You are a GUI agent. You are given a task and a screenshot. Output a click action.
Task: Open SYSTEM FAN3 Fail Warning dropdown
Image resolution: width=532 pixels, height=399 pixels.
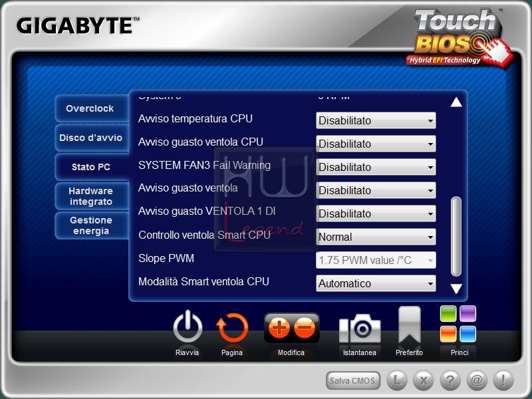click(x=376, y=167)
